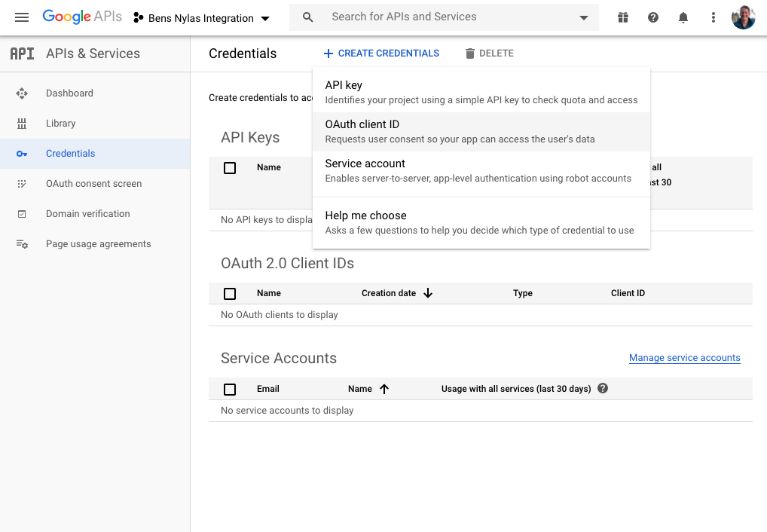The image size is (767, 532).
Task: Click Name header in API Keys table
Action: point(268,167)
